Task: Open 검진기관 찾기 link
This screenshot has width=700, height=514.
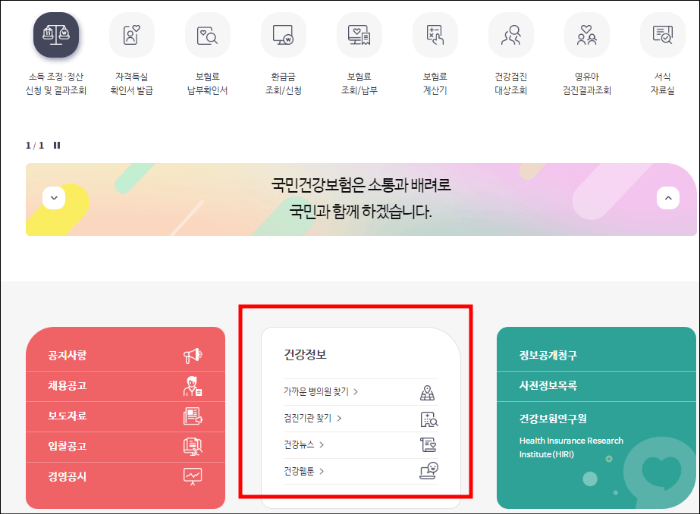Action: (x=312, y=418)
